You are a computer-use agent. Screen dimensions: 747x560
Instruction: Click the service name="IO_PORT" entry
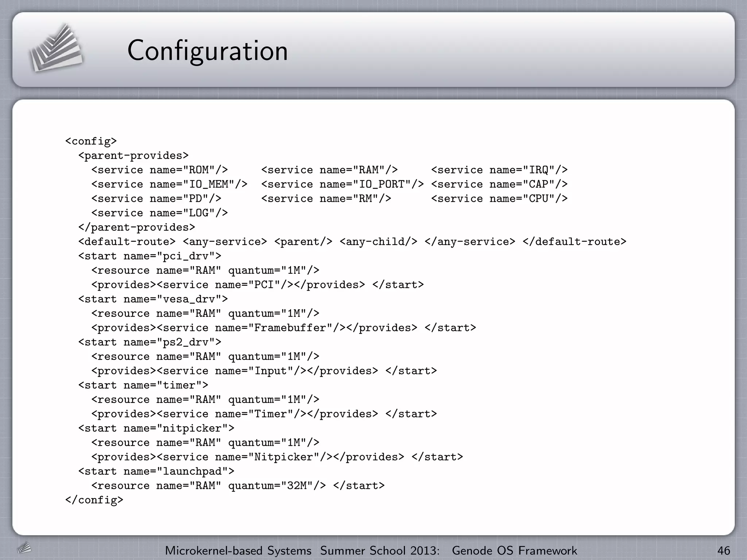[342, 184]
